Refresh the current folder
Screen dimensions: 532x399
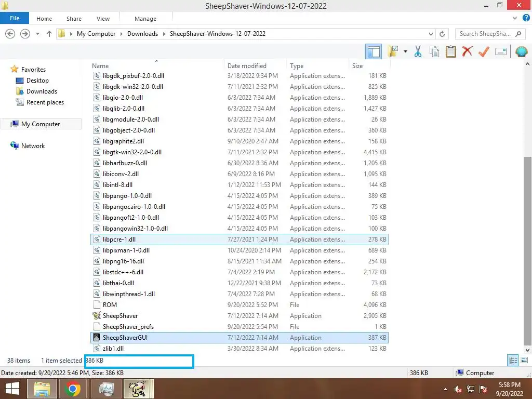[x=442, y=34]
